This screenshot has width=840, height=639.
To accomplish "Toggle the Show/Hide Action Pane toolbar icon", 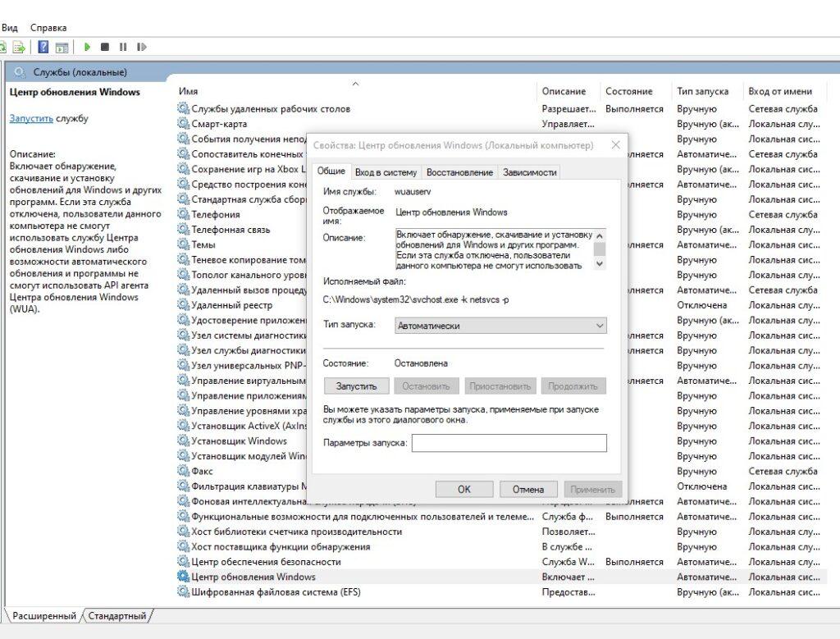I will click(x=62, y=48).
